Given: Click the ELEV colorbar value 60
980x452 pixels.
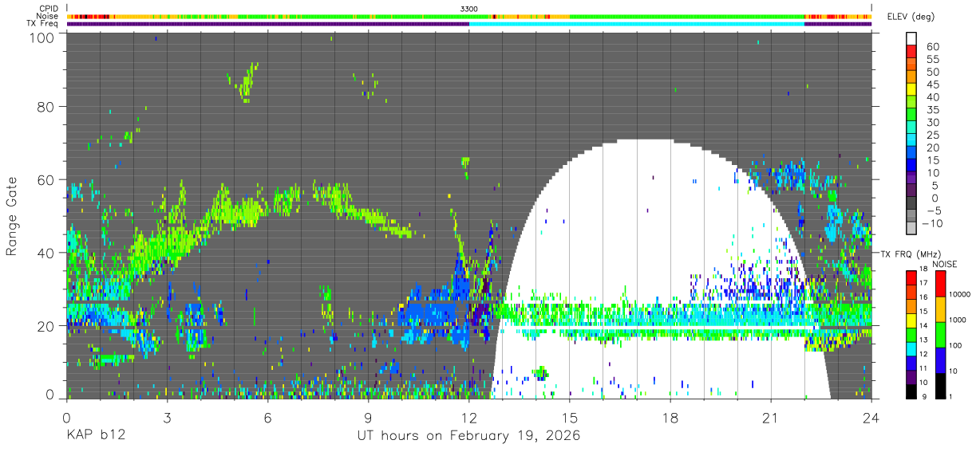Looking at the screenshot, I should [x=932, y=46].
